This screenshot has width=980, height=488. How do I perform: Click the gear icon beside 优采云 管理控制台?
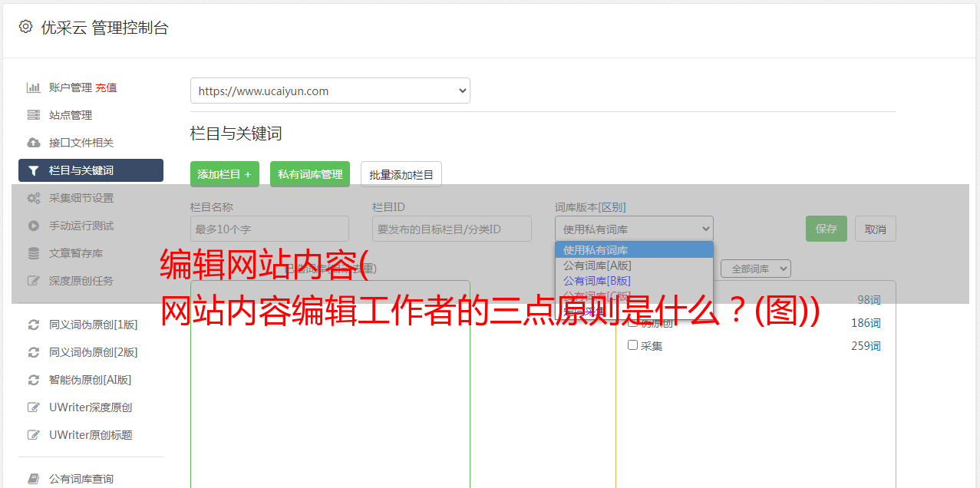point(25,27)
